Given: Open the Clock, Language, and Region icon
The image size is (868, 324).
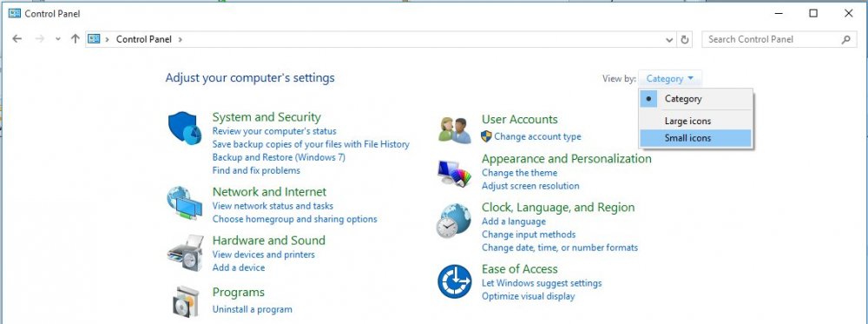Looking at the screenshot, I should pyautogui.click(x=453, y=221).
